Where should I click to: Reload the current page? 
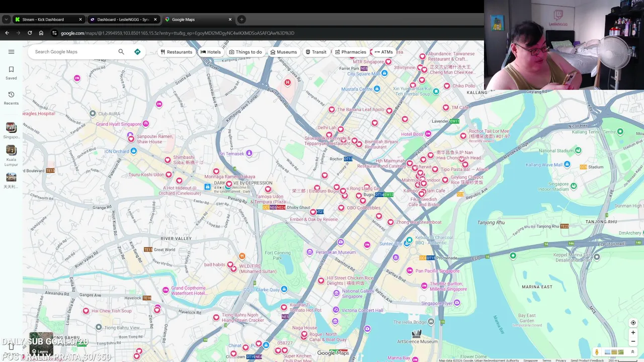tap(30, 33)
